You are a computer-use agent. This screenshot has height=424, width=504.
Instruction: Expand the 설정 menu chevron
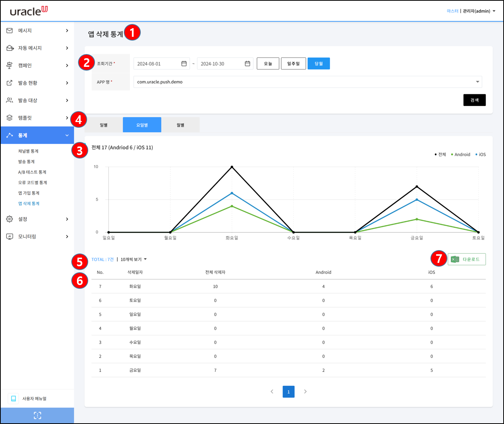pos(67,219)
